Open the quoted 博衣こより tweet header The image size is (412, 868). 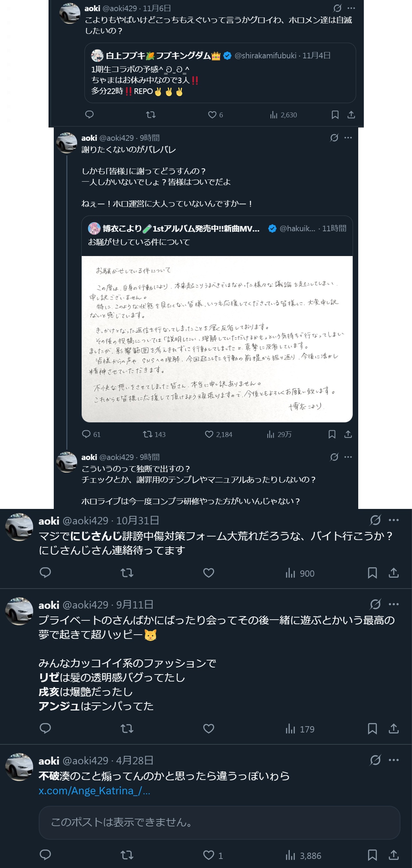(217, 228)
